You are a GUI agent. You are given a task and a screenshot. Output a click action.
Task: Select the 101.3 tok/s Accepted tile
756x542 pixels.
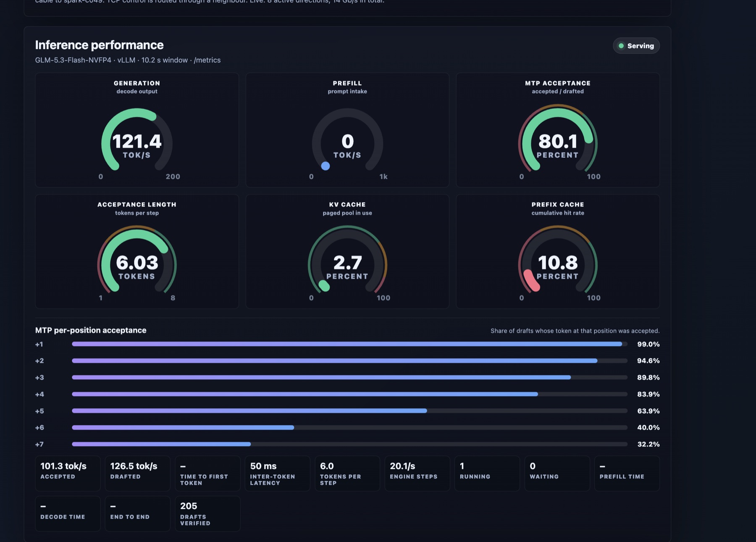[x=68, y=474]
